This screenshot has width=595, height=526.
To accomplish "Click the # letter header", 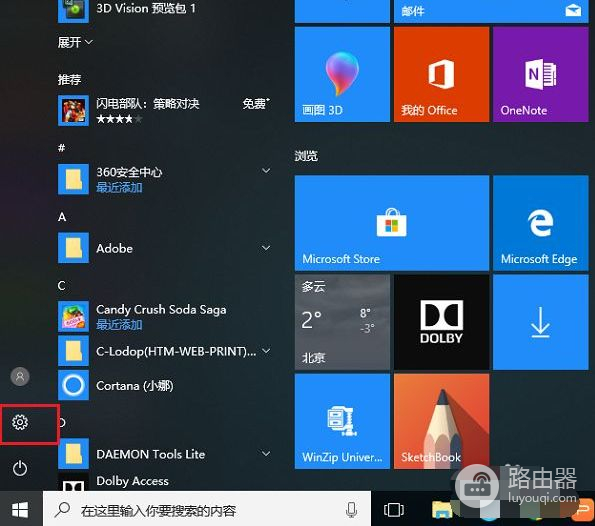I will coord(62,148).
